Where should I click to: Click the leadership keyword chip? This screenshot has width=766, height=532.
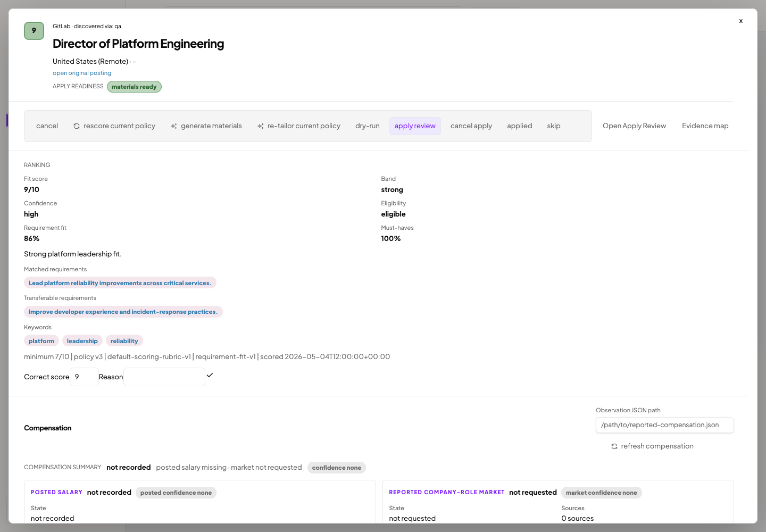[x=82, y=341]
